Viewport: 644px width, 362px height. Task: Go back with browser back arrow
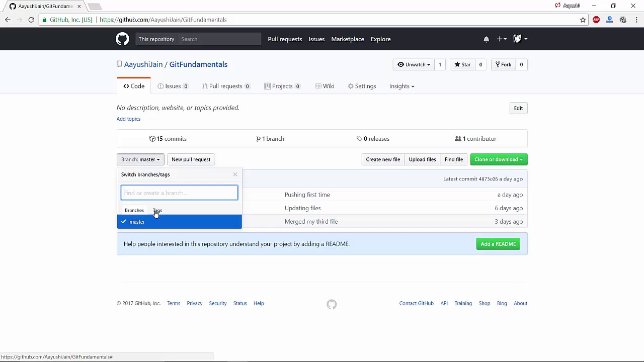pos(8,20)
